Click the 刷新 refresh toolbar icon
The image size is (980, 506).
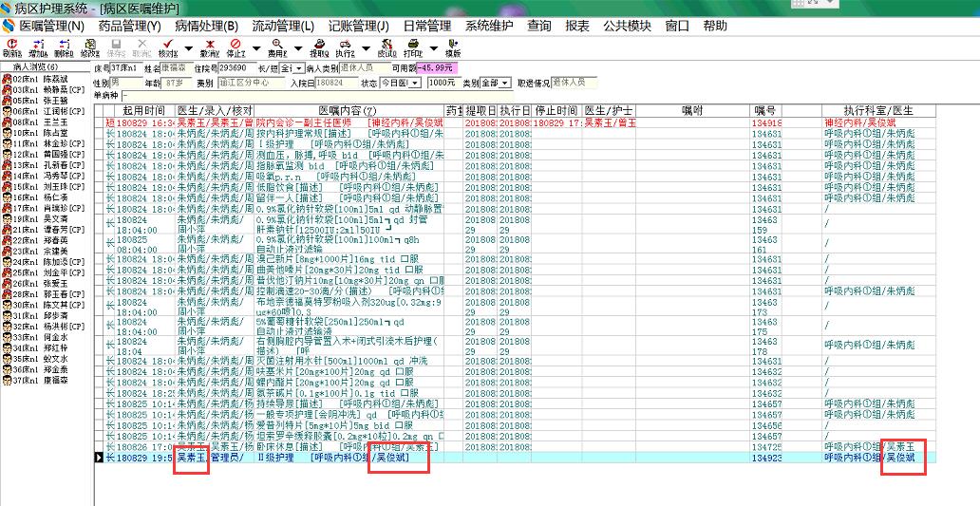(x=12, y=44)
